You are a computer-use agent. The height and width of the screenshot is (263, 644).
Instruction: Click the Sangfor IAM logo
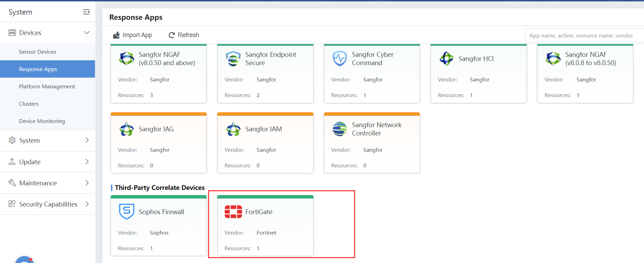233,129
